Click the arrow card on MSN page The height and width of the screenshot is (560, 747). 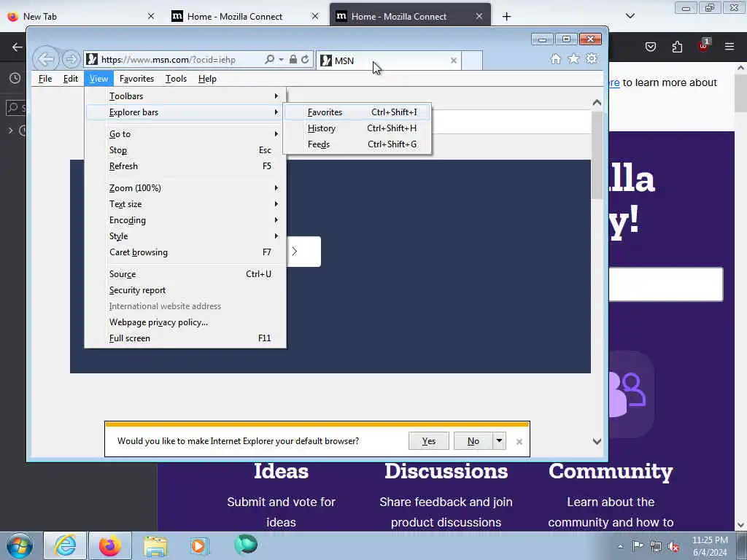[x=304, y=252]
